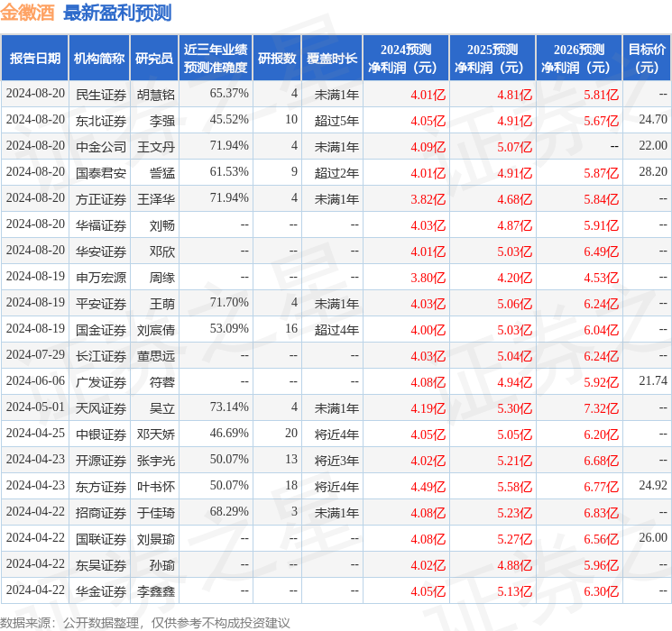Click the 7.32亿 2026 forecast value
The height and width of the screenshot is (631, 672).
[602, 408]
